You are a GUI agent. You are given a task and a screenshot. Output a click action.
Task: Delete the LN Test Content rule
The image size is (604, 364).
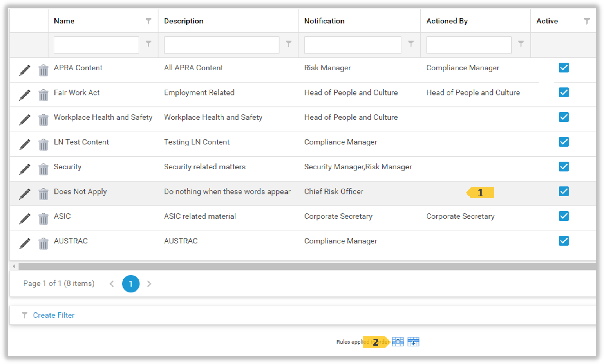tap(43, 144)
